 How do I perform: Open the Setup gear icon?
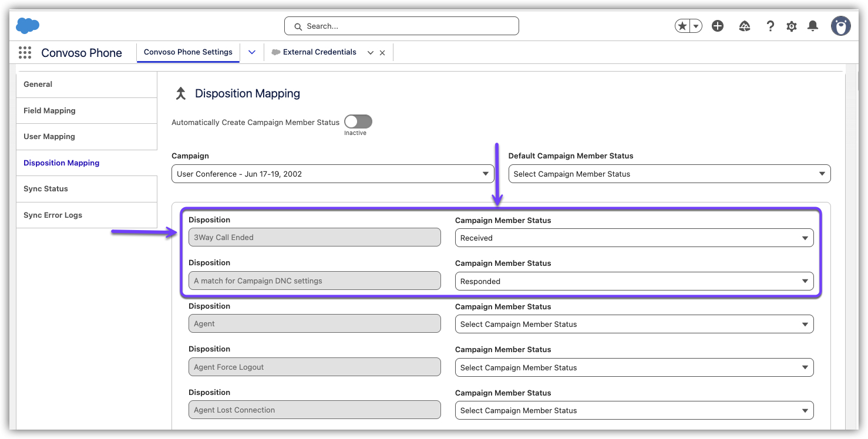click(792, 26)
